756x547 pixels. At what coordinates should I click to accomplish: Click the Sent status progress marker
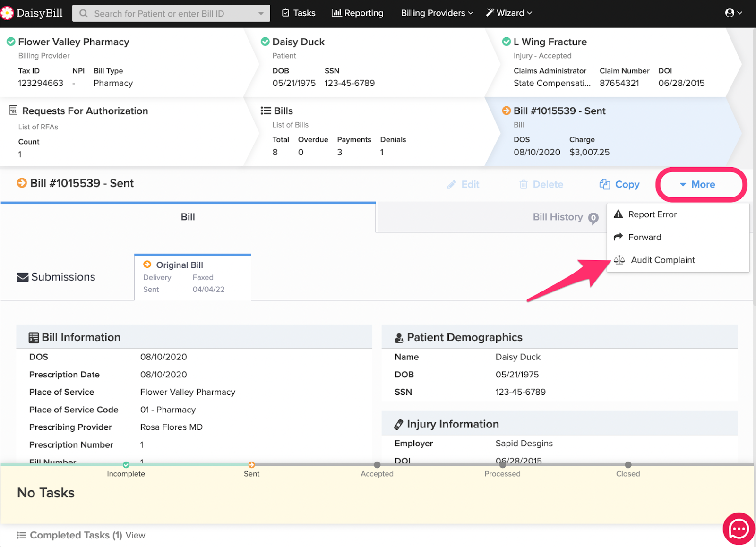coord(251,465)
